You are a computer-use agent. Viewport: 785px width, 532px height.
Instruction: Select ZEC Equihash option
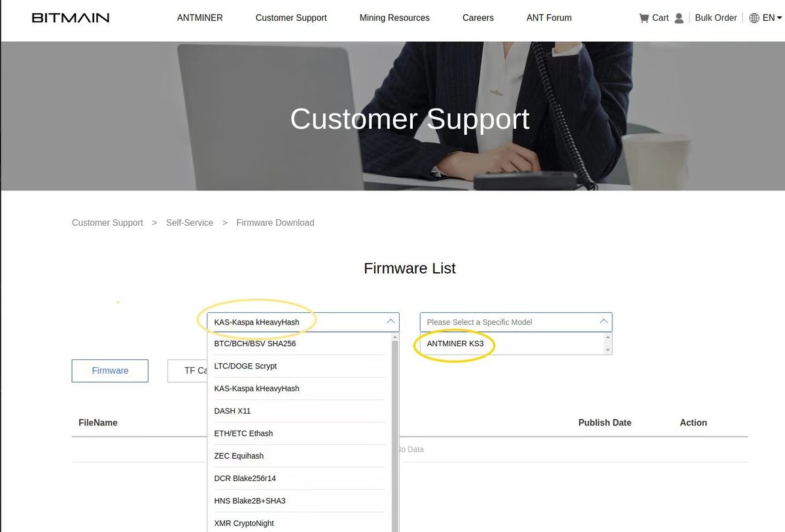click(x=300, y=455)
